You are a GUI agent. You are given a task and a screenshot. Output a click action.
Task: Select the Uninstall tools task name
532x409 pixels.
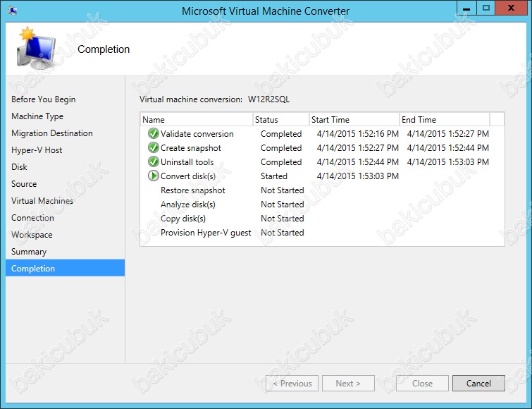pyautogui.click(x=187, y=162)
